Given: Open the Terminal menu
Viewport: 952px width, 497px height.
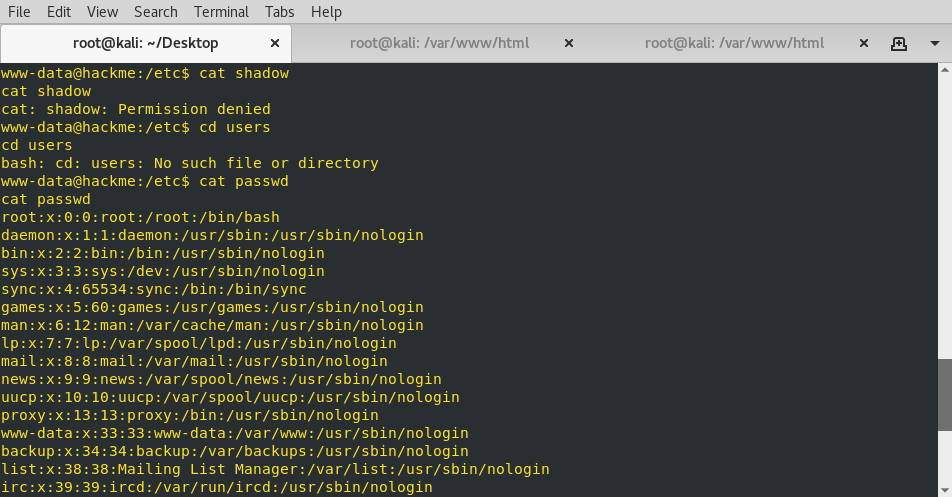Looking at the screenshot, I should click(221, 12).
